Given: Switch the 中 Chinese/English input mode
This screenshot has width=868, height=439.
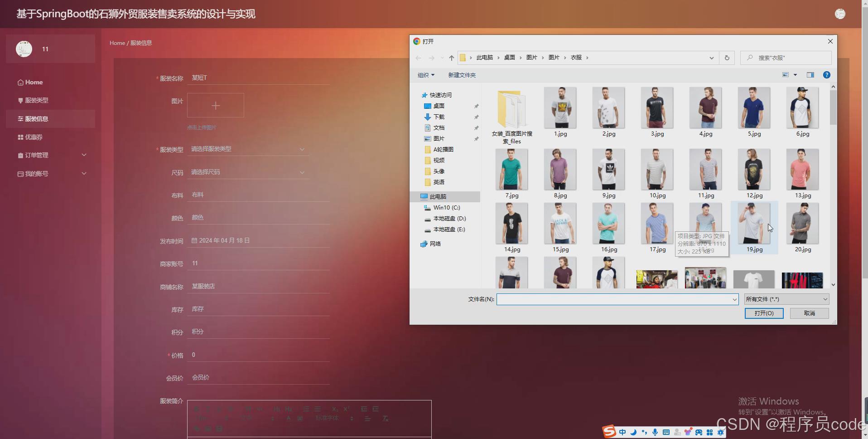Looking at the screenshot, I should point(622,432).
